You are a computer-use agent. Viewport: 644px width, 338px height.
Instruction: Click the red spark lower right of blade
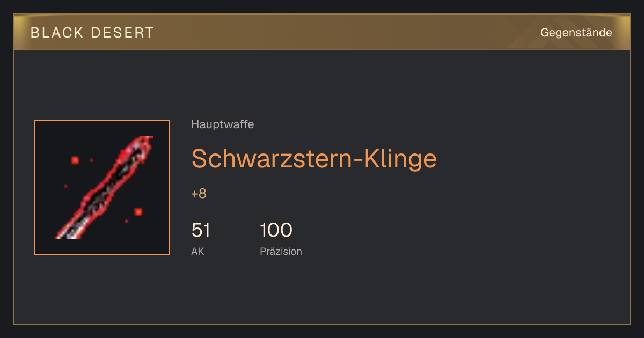pyautogui.click(x=138, y=212)
